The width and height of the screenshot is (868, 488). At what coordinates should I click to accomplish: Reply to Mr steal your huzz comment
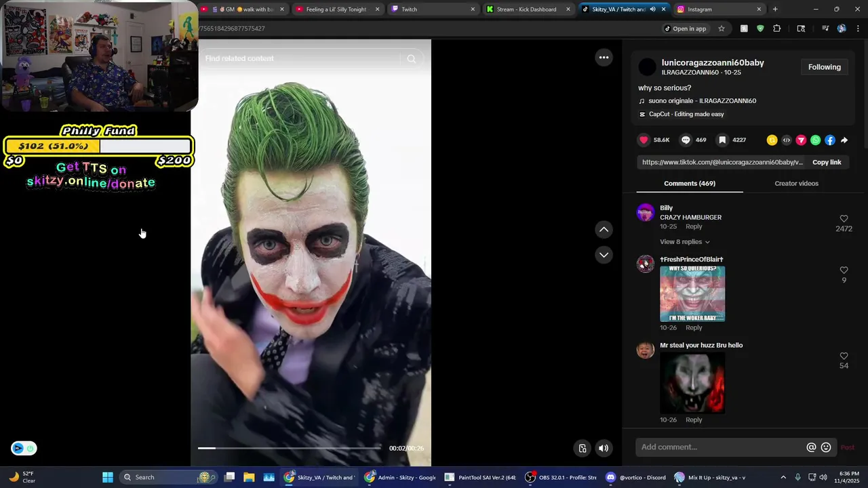(694, 420)
